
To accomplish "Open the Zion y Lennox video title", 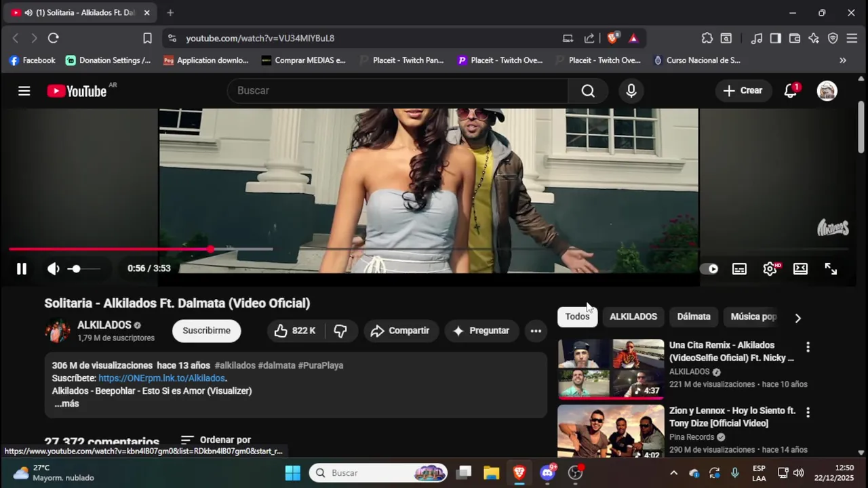I will (x=732, y=417).
